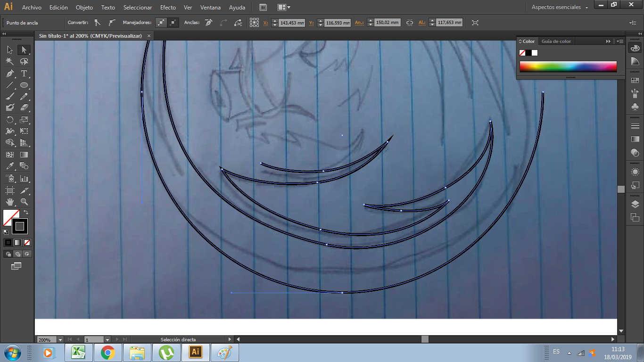Click the X coordinate input field
The width and height of the screenshot is (644, 362).
click(292, 23)
